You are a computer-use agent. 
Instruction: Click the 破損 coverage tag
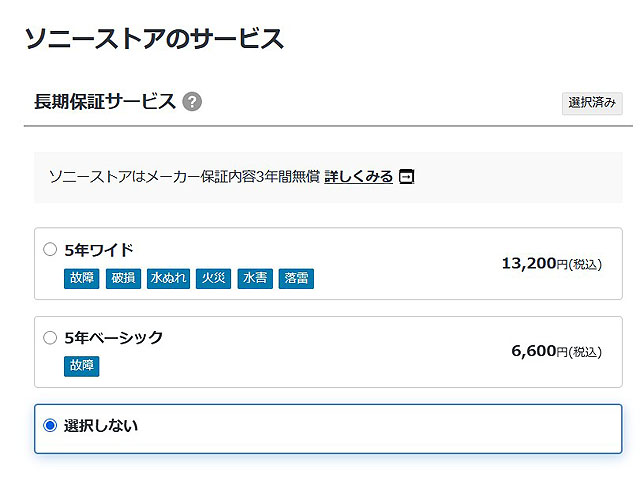(123, 278)
